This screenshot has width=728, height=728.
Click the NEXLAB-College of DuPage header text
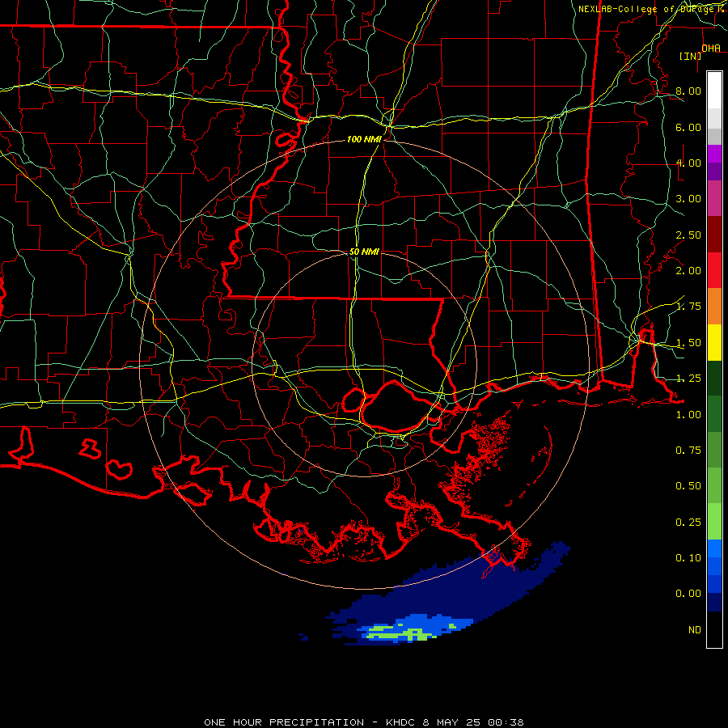point(650,9)
